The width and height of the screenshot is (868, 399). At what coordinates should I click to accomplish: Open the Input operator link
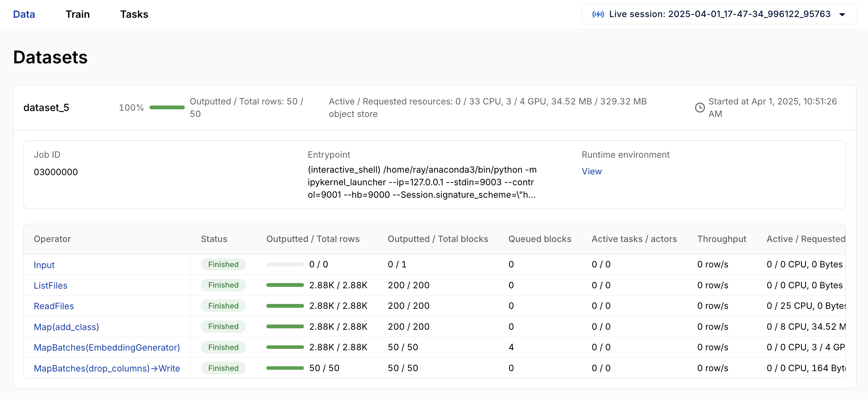[44, 265]
